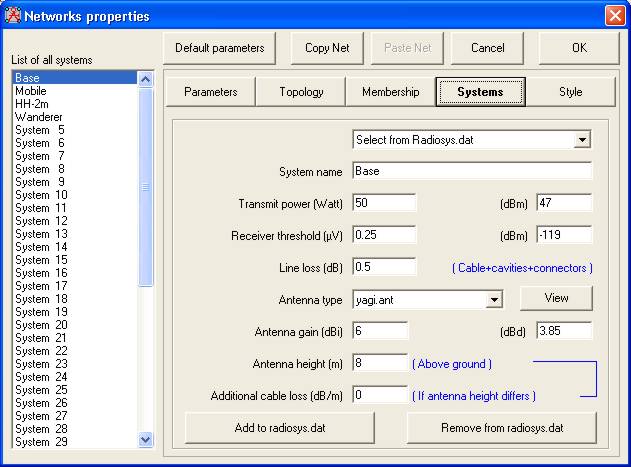Click the Antenna gain dBi field
This screenshot has width=631, height=467.
[380, 331]
